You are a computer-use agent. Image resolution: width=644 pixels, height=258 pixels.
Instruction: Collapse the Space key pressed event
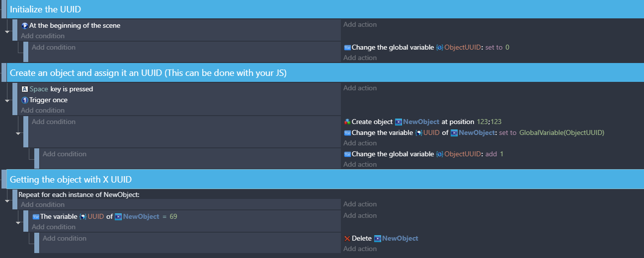(7, 100)
